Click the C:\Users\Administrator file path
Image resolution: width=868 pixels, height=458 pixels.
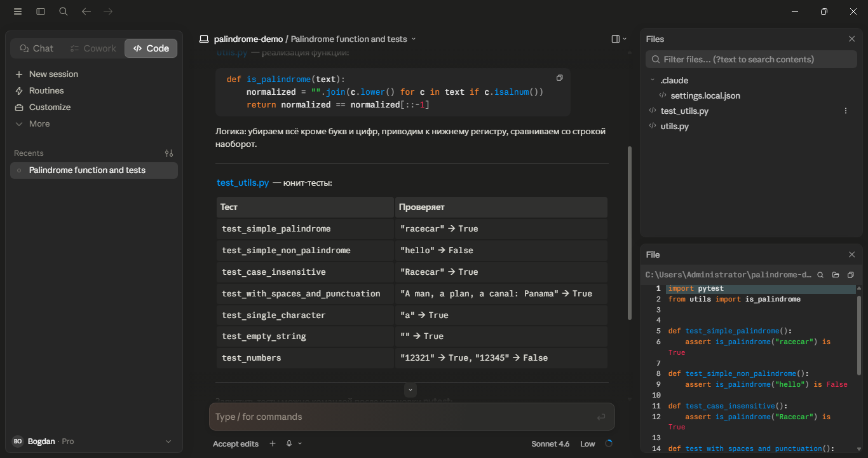(728, 275)
